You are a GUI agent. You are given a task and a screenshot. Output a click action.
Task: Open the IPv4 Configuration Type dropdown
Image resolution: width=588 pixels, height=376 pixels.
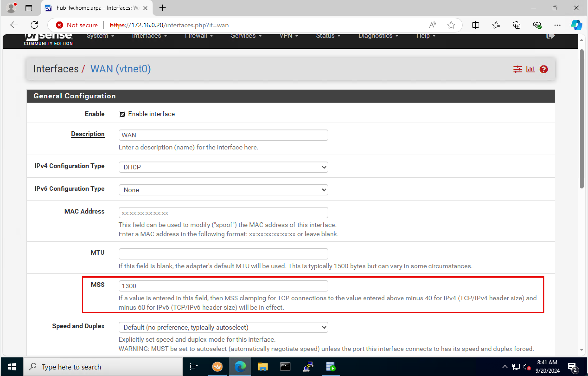tap(223, 167)
